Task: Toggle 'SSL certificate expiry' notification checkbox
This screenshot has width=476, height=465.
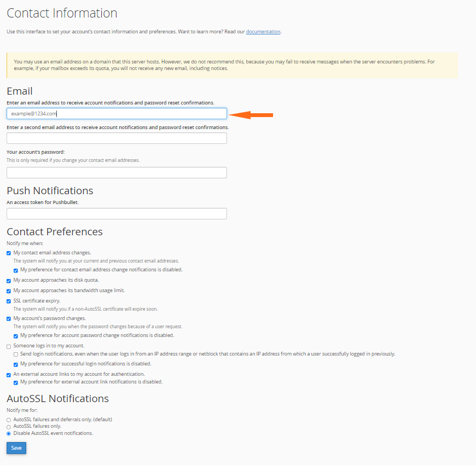Action: tap(8, 301)
